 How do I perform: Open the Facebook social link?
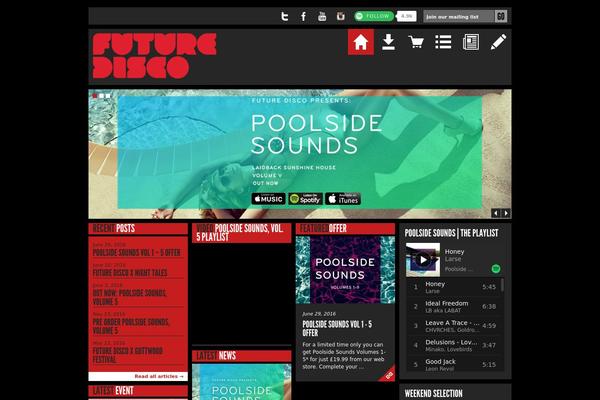(303, 16)
